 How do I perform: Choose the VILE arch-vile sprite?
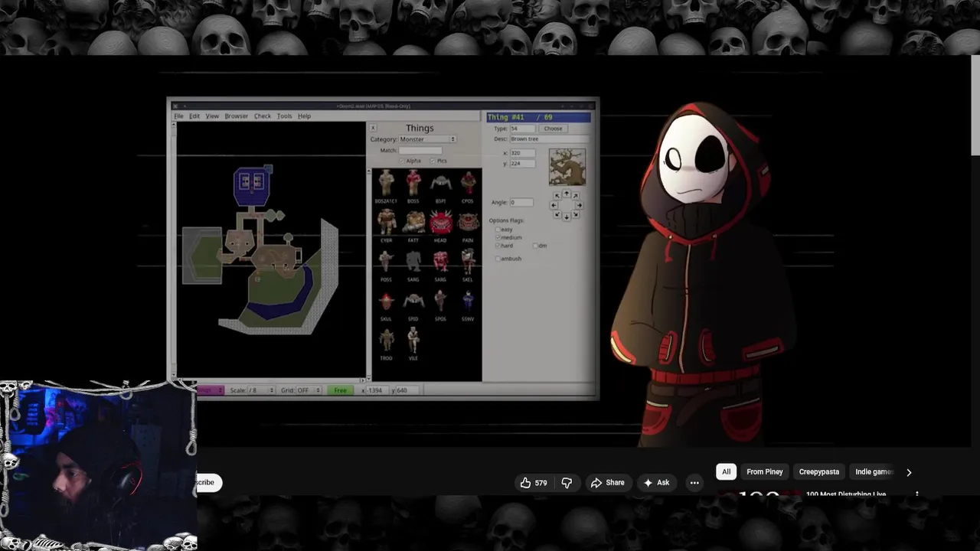pos(413,340)
